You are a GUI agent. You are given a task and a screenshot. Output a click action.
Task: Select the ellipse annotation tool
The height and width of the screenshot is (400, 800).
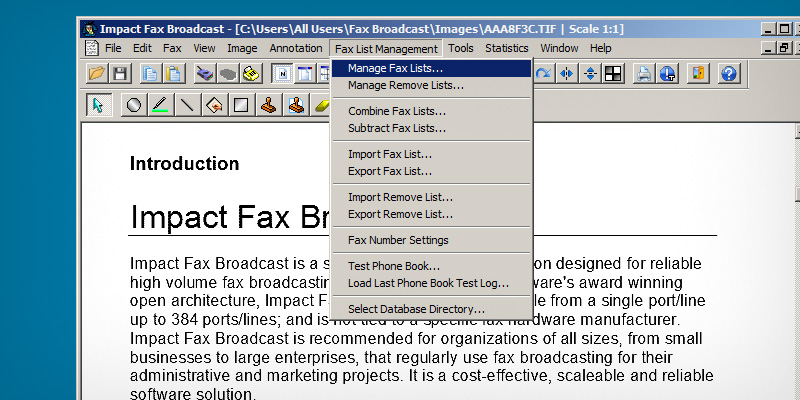[133, 105]
